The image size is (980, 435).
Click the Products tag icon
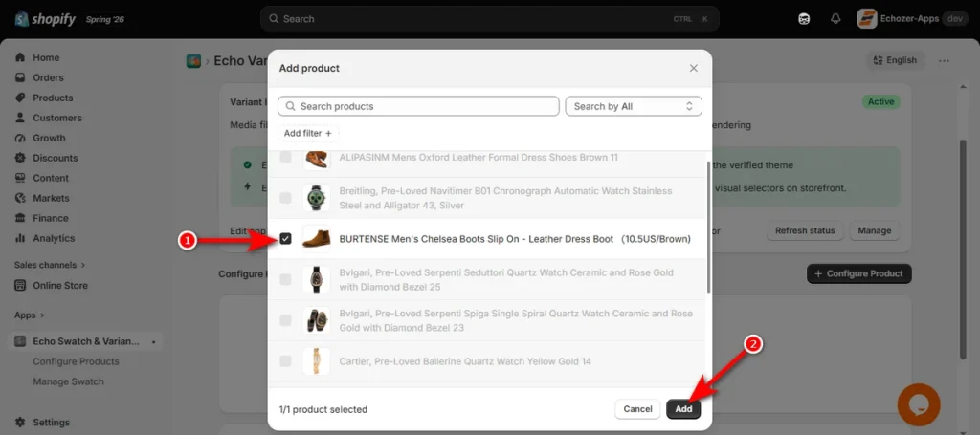click(20, 98)
